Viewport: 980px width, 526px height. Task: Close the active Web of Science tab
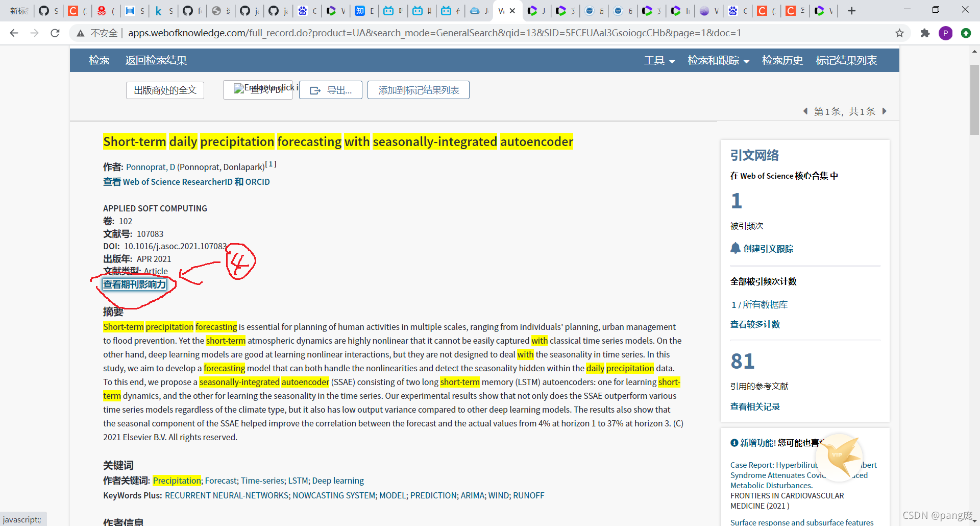[512, 11]
